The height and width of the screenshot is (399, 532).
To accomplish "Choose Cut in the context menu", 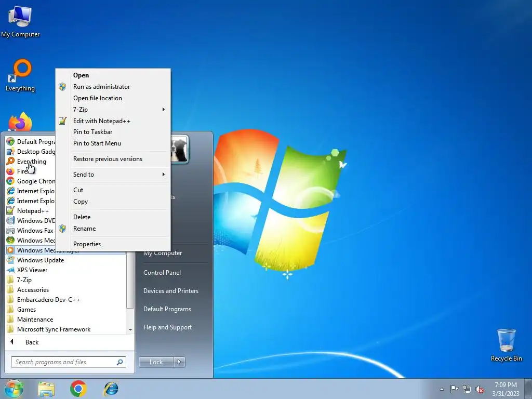I will [x=113, y=190].
